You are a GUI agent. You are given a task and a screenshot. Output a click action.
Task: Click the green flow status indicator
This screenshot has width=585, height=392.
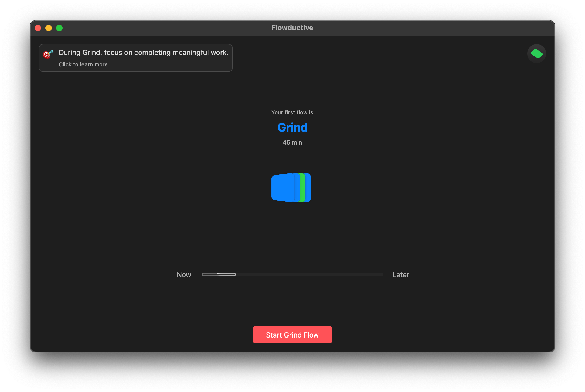click(536, 53)
